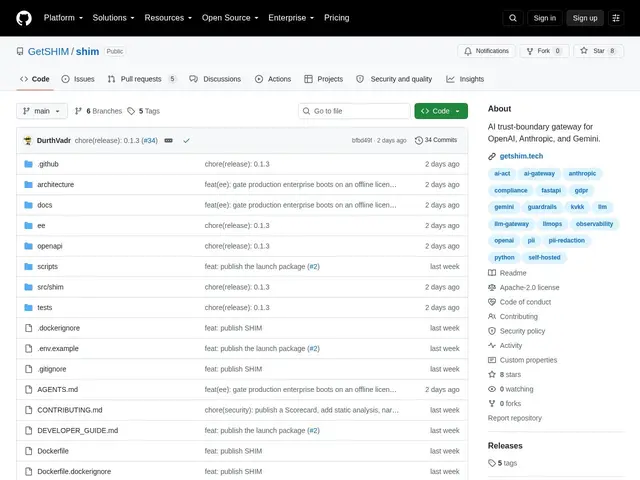640x480 pixels.
Task: Select the ai-gateway topic tag
Action: pyautogui.click(x=539, y=173)
